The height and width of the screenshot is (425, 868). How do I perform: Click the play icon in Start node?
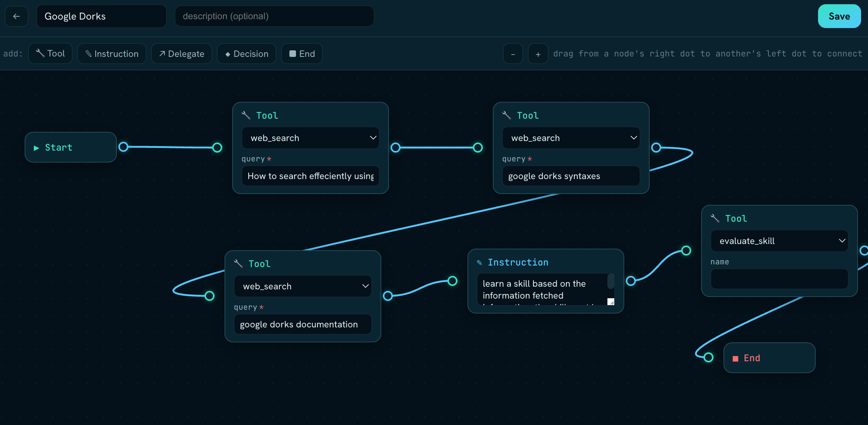pos(37,148)
